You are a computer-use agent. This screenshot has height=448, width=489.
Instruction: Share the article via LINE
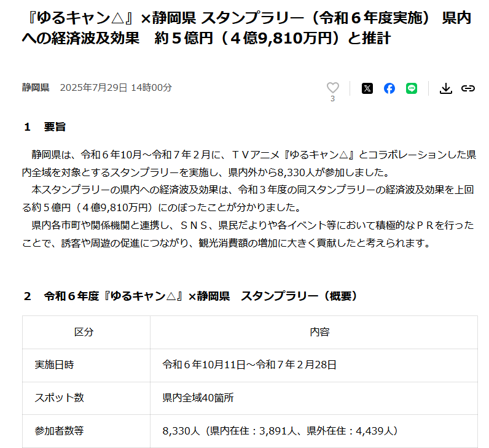[x=412, y=88]
